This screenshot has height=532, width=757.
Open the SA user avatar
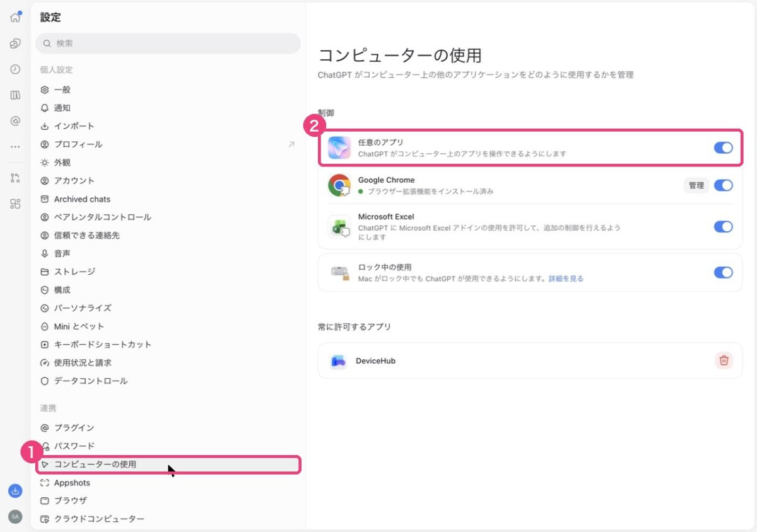(x=15, y=517)
